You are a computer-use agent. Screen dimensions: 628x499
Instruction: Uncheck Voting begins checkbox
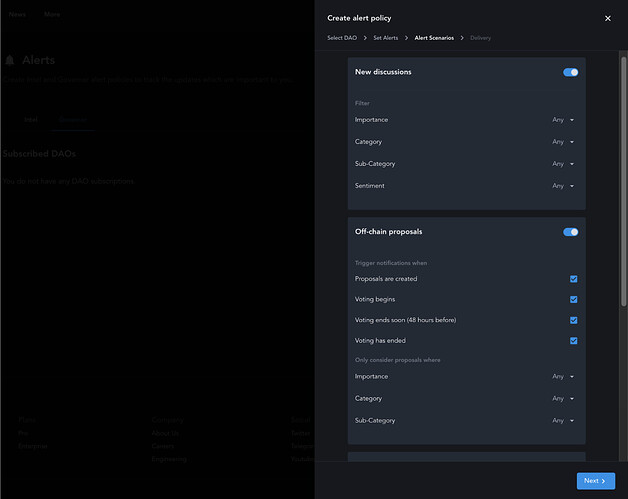pos(574,300)
